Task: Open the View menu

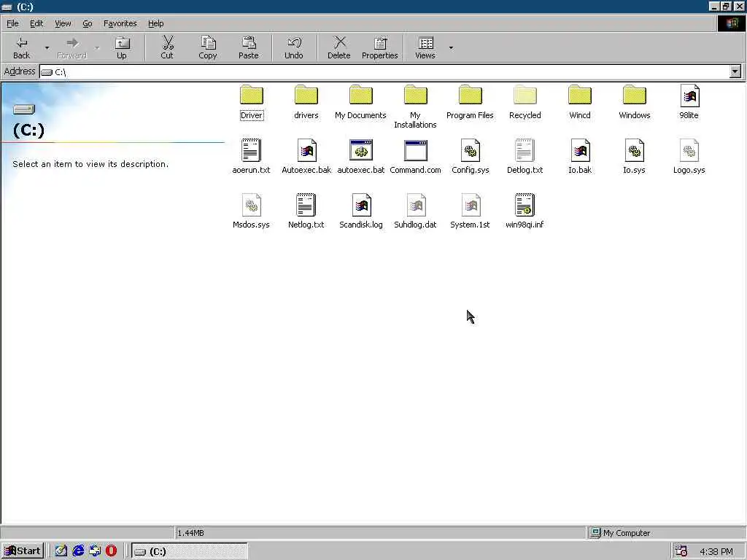Action: pyautogui.click(x=63, y=23)
